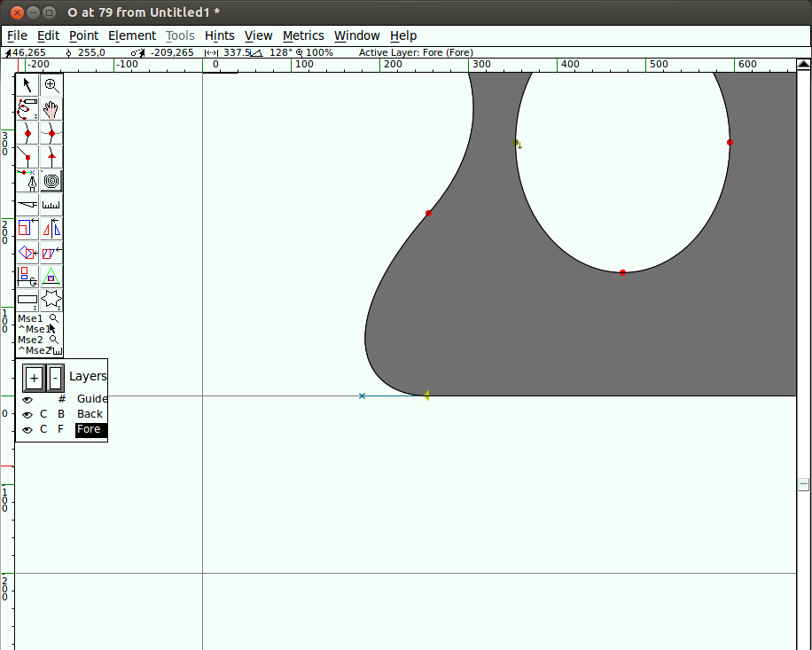Pick the Knife cutting tool
Viewport: 812px width, 650px height.
click(27, 205)
